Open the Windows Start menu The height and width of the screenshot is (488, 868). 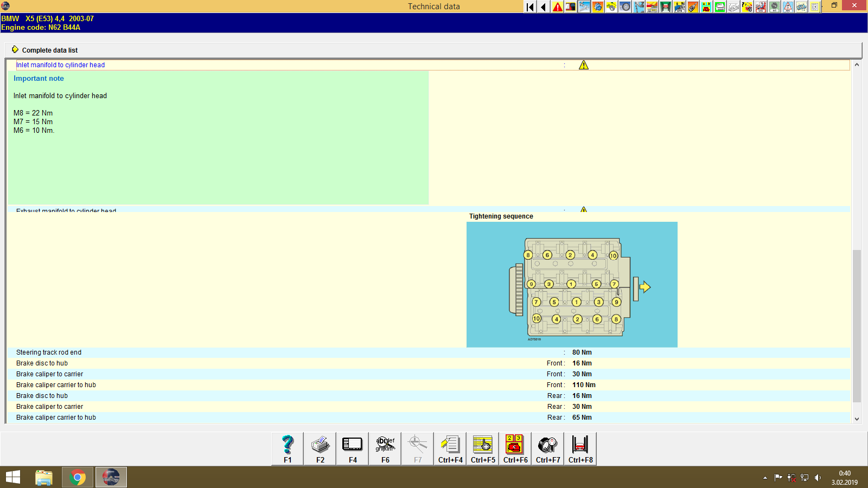pyautogui.click(x=12, y=477)
